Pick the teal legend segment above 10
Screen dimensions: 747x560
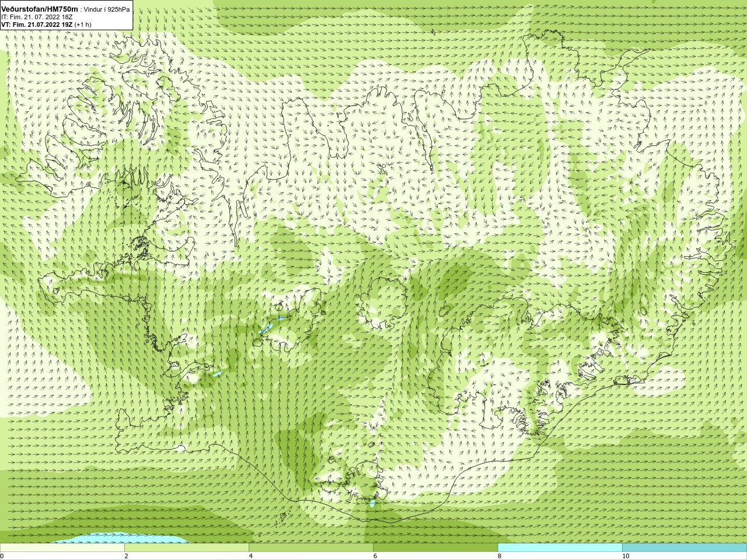(x=684, y=548)
